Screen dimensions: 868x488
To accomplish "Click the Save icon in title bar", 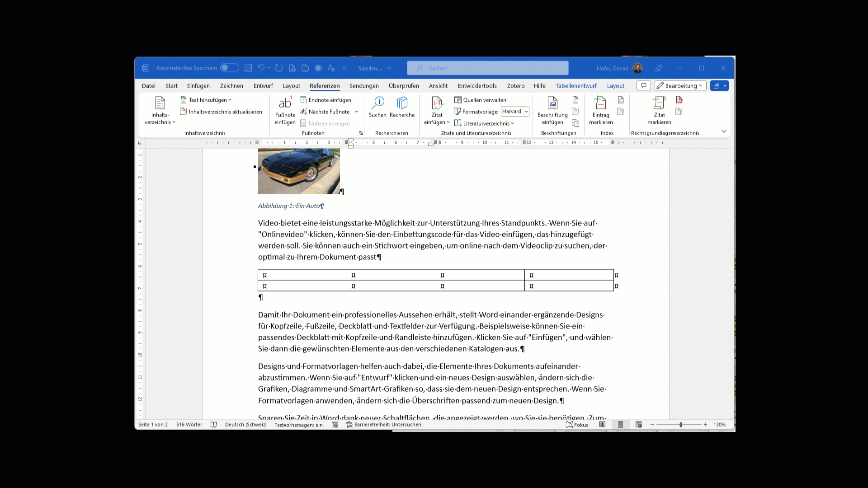I will coord(248,68).
